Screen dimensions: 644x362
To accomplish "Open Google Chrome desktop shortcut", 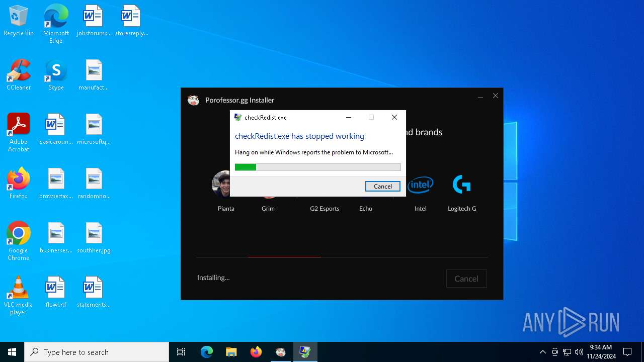I will (x=19, y=241).
